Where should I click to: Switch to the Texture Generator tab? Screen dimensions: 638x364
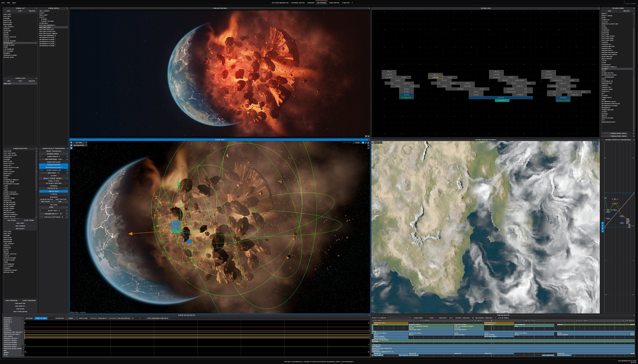tap(280, 3)
